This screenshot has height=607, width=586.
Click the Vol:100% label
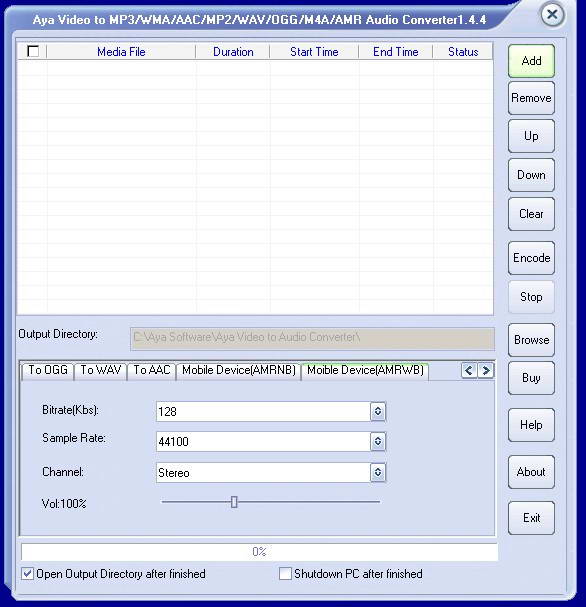coord(64,504)
